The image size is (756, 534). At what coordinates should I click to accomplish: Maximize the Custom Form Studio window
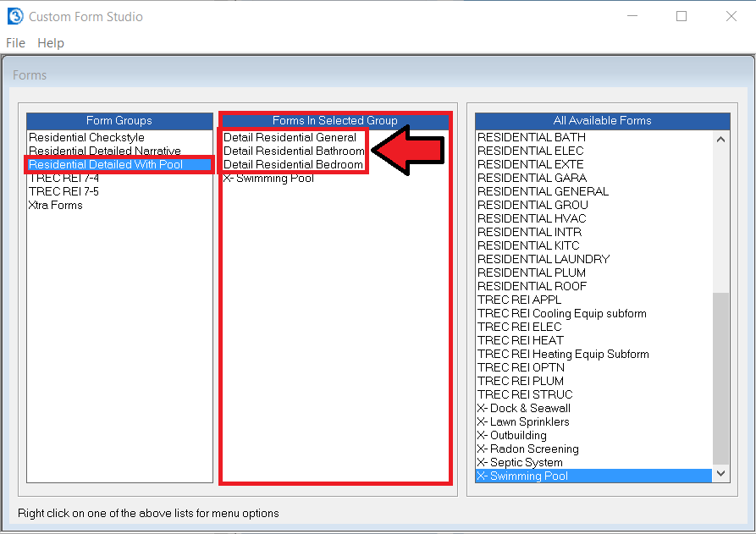(682, 16)
